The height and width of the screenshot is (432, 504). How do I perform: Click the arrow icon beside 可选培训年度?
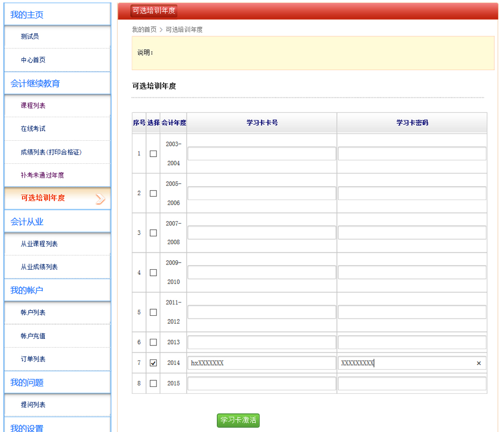click(100, 199)
